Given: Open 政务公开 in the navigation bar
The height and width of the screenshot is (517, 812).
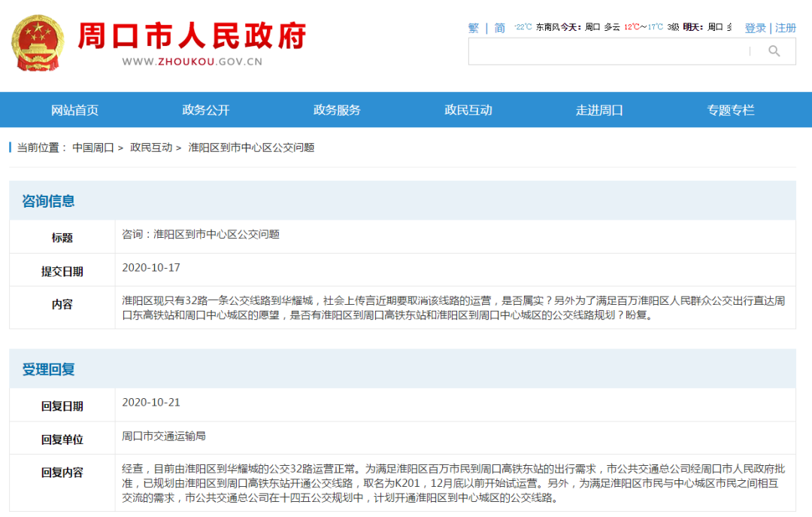Looking at the screenshot, I should pos(206,110).
